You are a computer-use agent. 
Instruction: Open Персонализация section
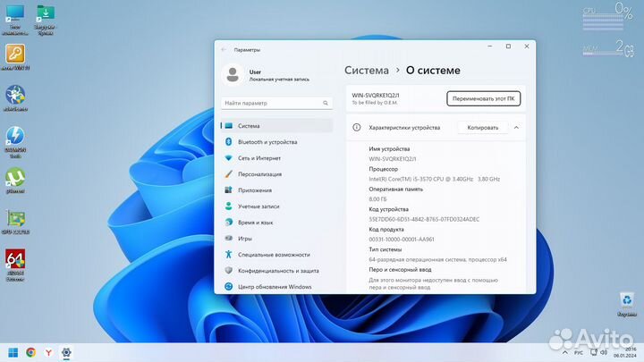pyautogui.click(x=276, y=174)
